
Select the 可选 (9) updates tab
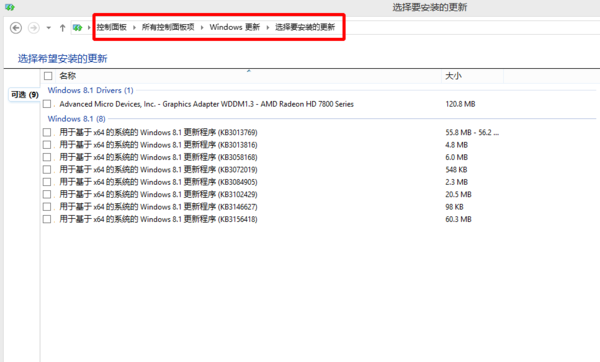(x=24, y=95)
